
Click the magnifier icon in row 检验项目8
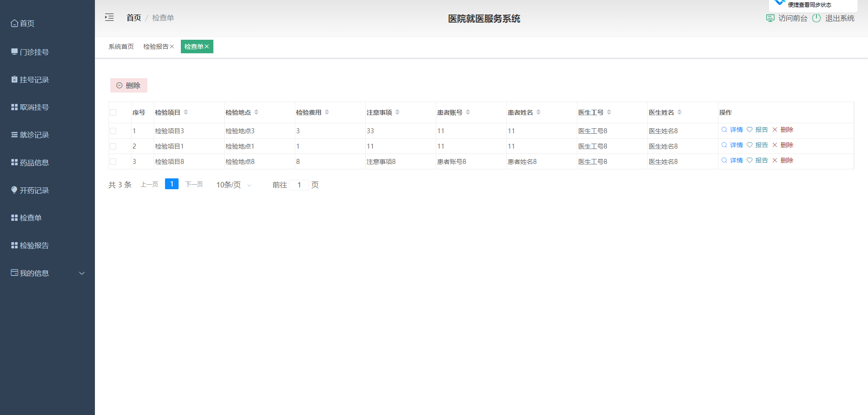pyautogui.click(x=724, y=160)
